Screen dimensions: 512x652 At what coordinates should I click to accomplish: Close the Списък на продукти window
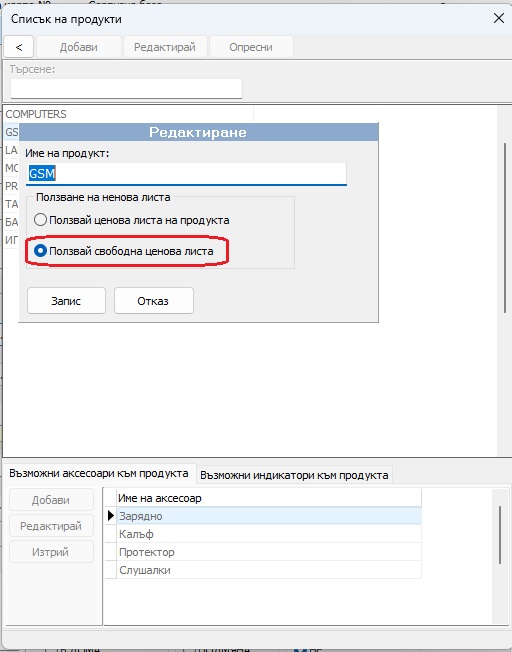tap(499, 18)
